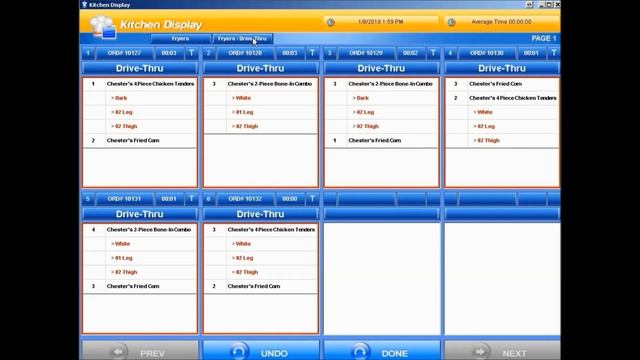Select slot number 2 header
This screenshot has height=360, width=640.
[x=209, y=53]
